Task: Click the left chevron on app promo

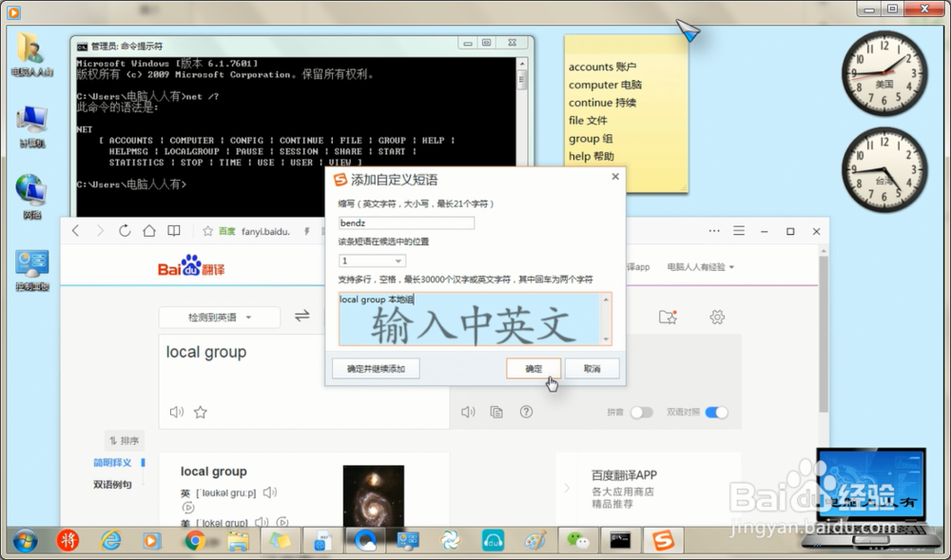Action: (x=567, y=488)
